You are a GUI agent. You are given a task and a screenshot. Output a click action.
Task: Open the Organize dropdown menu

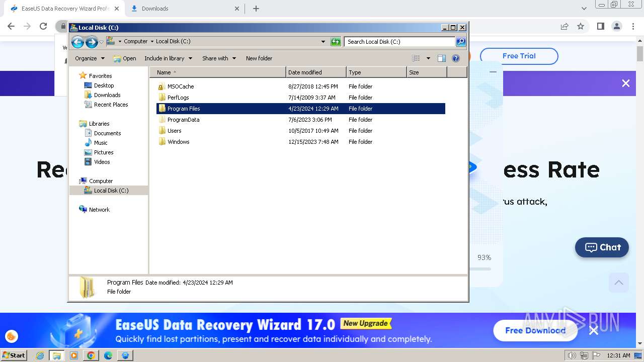click(x=90, y=58)
